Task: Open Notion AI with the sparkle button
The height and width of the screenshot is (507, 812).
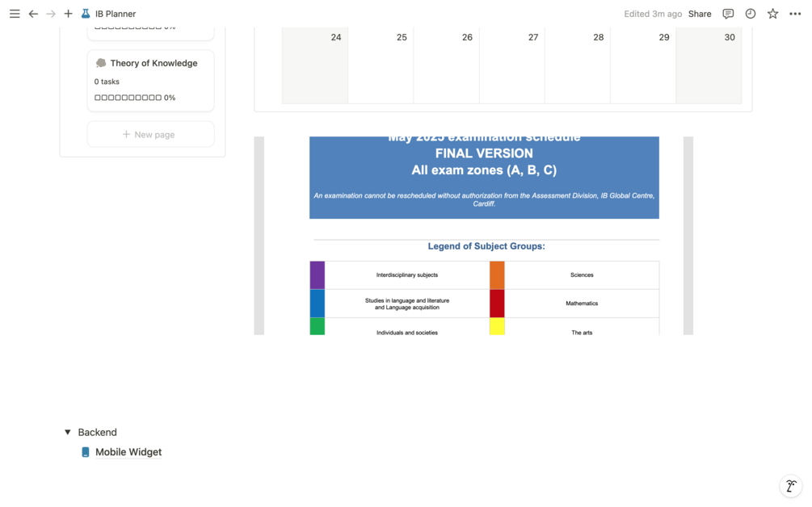Action: point(789,485)
